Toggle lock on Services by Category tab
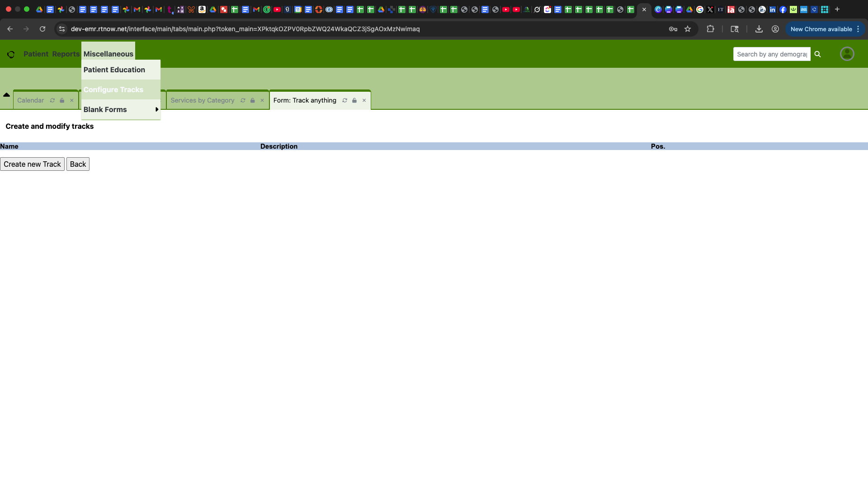 [253, 100]
